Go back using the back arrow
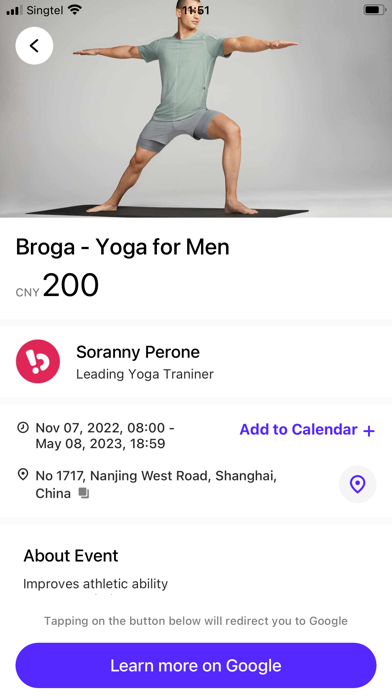This screenshot has height=696, width=392. click(34, 45)
